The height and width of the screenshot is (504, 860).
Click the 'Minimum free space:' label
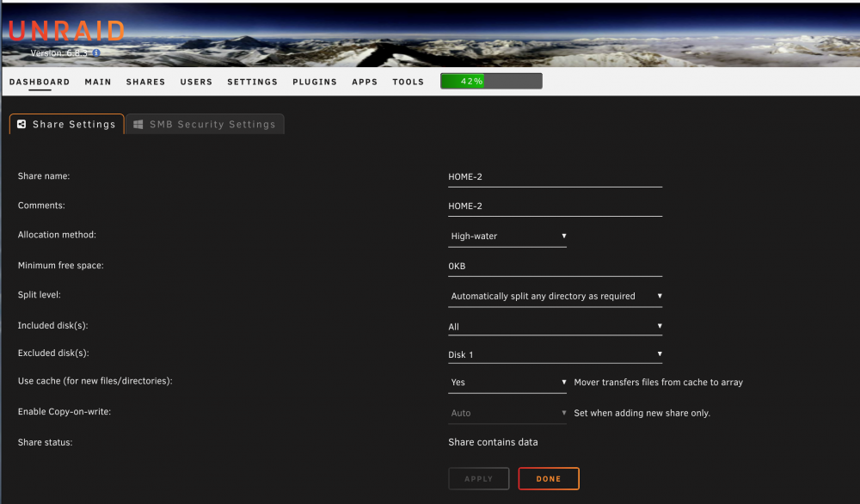61,266
